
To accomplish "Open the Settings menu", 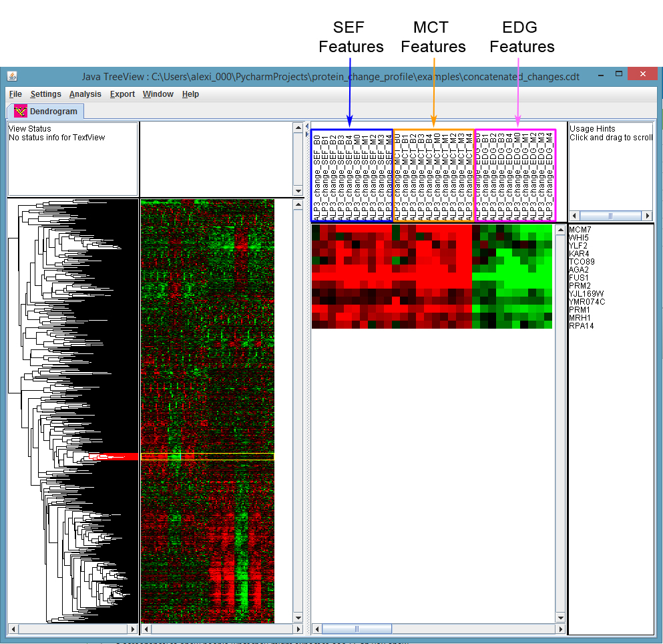I will point(45,94).
